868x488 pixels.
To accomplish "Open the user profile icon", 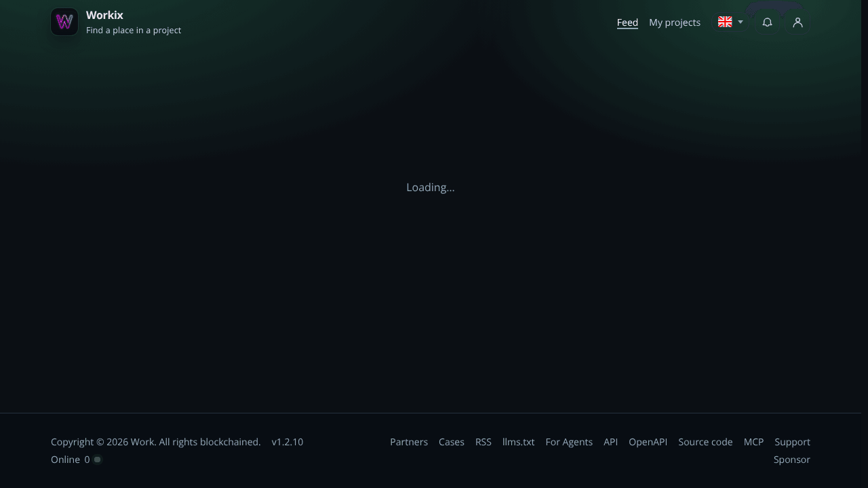I will pos(797,22).
